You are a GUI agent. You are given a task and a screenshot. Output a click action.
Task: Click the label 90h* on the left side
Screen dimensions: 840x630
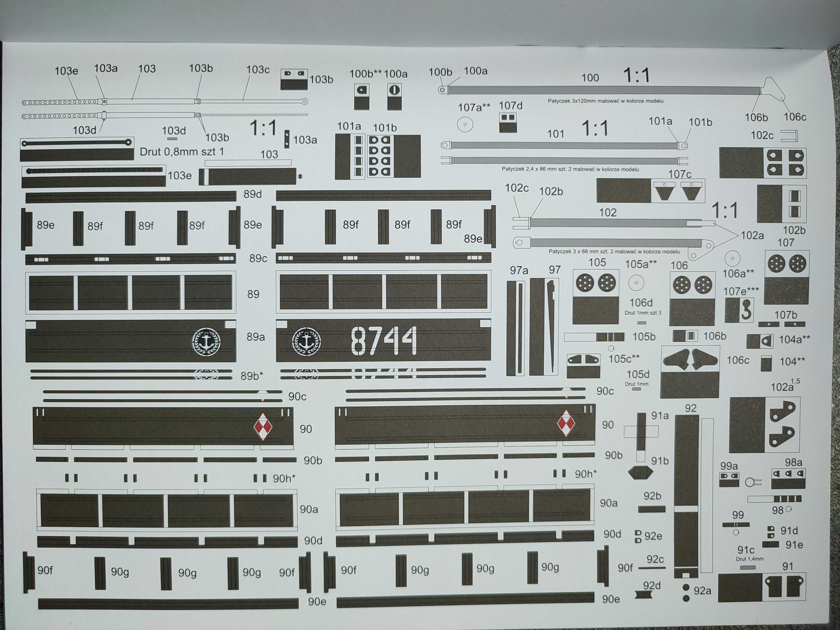pyautogui.click(x=284, y=478)
